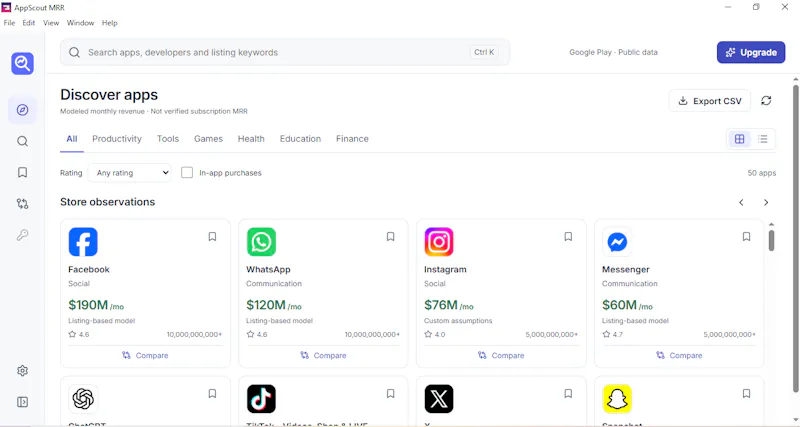Click the Ctrl K shortcut badge
This screenshot has height=427, width=800.
[484, 52]
